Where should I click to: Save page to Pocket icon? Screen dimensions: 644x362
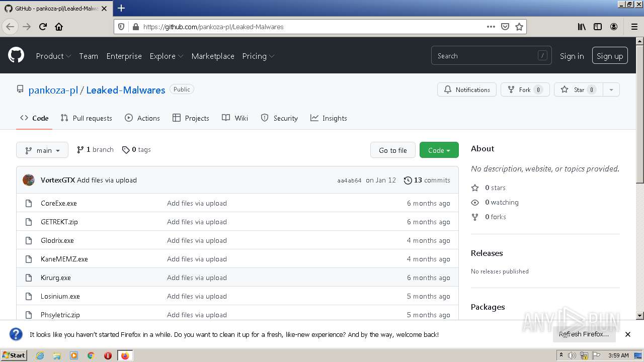pos(505,27)
